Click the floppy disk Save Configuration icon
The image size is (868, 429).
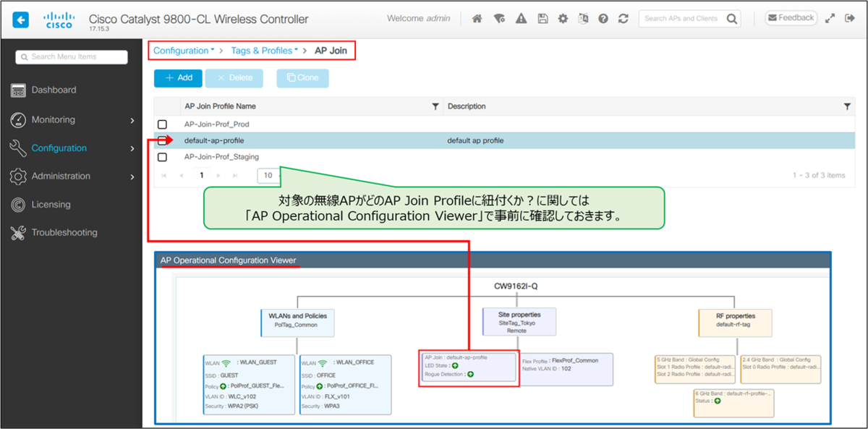pos(542,19)
